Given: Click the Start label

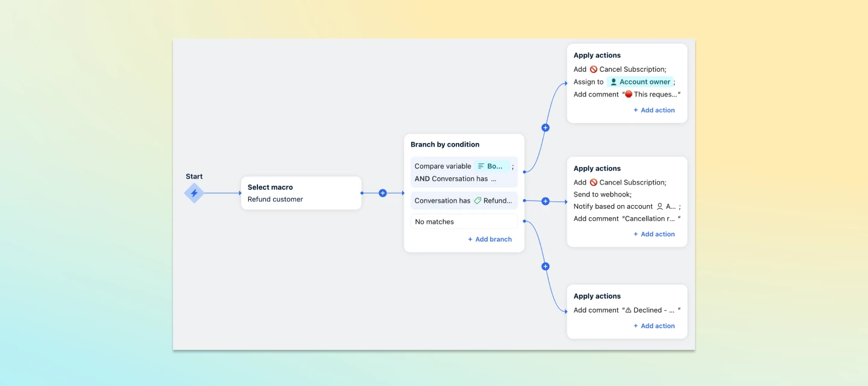Looking at the screenshot, I should (194, 177).
